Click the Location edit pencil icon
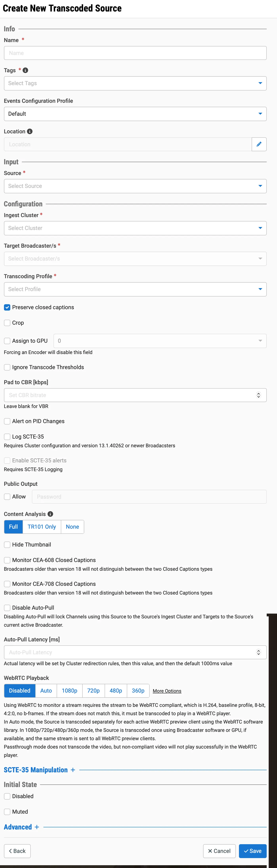 [x=259, y=144]
